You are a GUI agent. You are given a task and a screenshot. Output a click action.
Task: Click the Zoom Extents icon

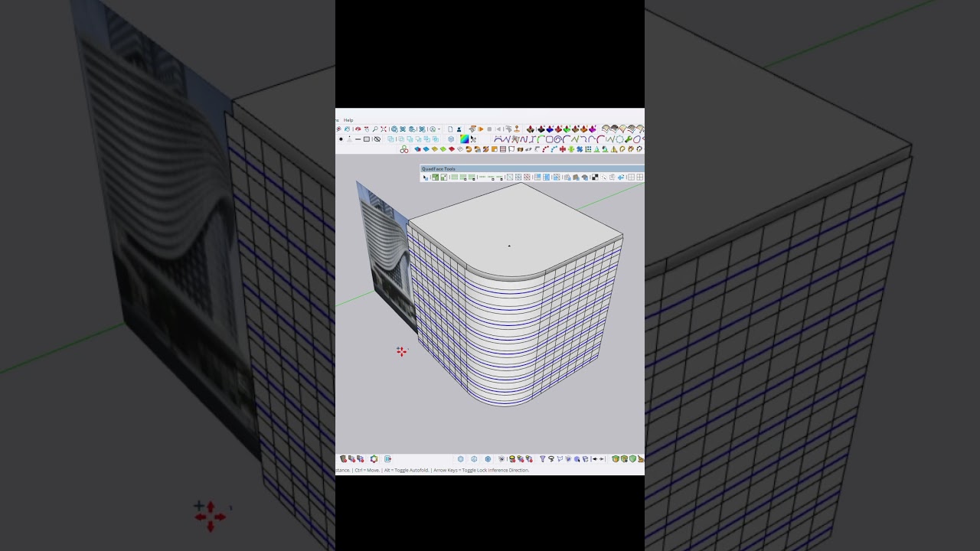384,129
